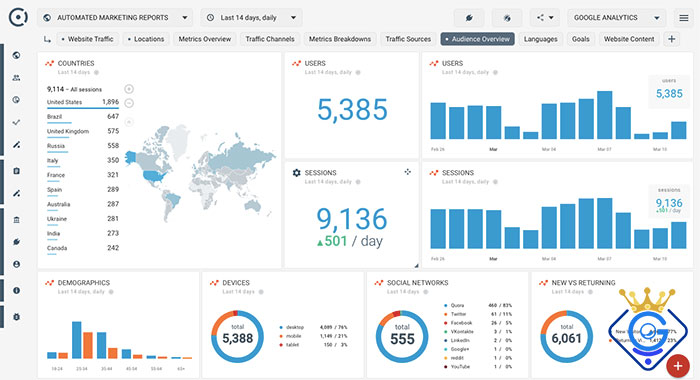Switch to Website Traffic tab
Viewport: 700px width, 380px height.
88,39
